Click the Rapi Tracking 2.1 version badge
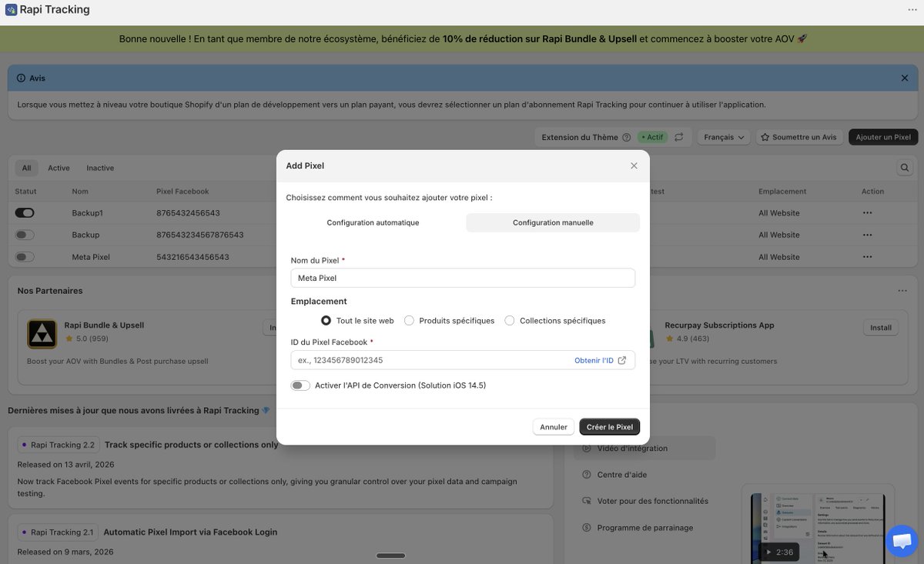 [59, 532]
